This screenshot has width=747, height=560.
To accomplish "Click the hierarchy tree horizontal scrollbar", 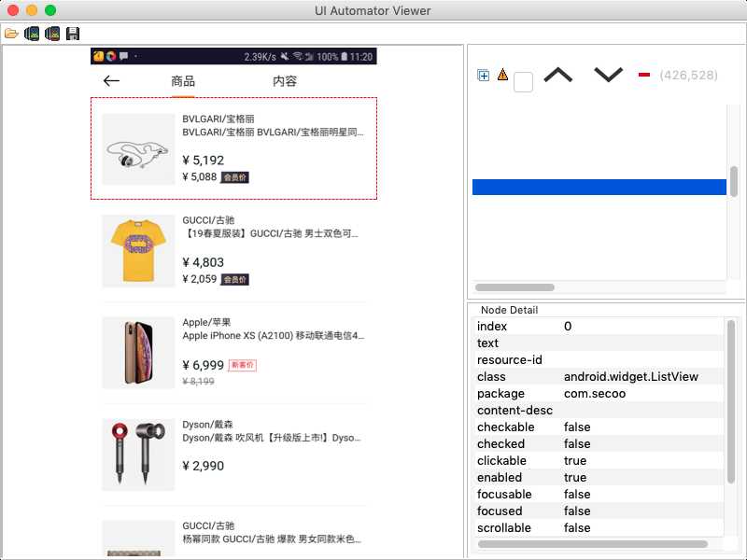I will pos(514,287).
